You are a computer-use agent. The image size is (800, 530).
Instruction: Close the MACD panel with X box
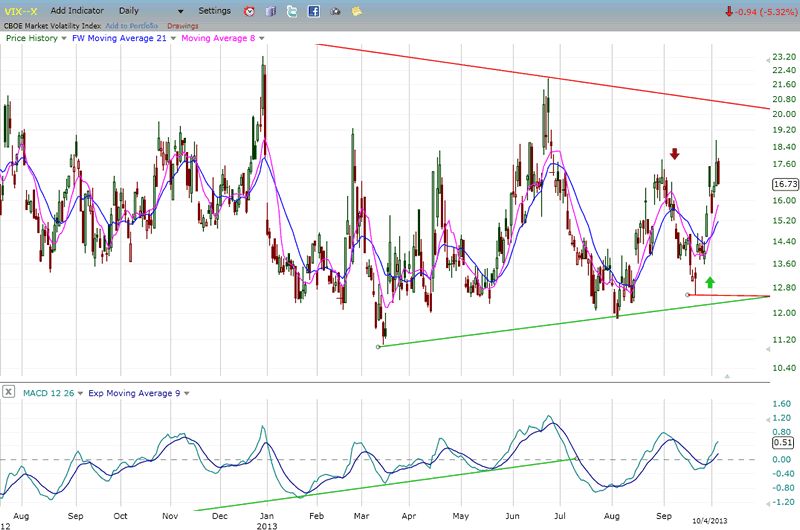tap(8, 393)
